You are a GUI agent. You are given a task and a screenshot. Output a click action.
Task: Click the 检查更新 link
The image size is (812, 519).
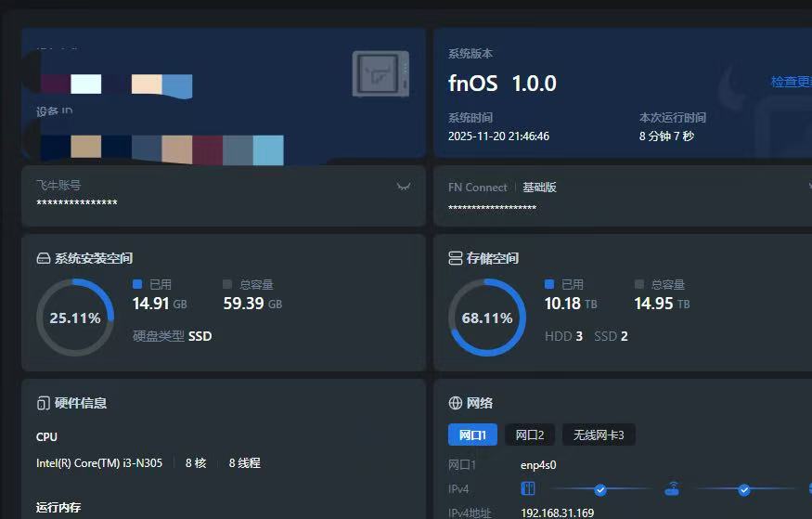click(791, 82)
